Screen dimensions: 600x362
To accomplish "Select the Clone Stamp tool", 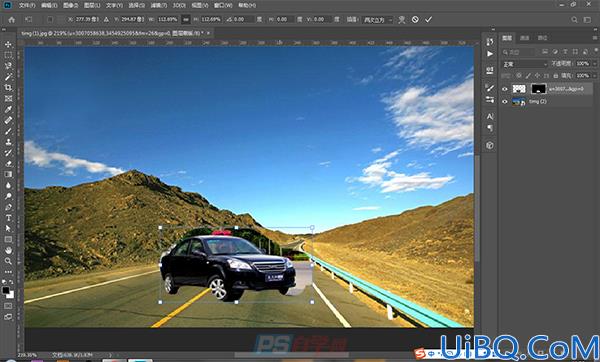I will tap(8, 142).
